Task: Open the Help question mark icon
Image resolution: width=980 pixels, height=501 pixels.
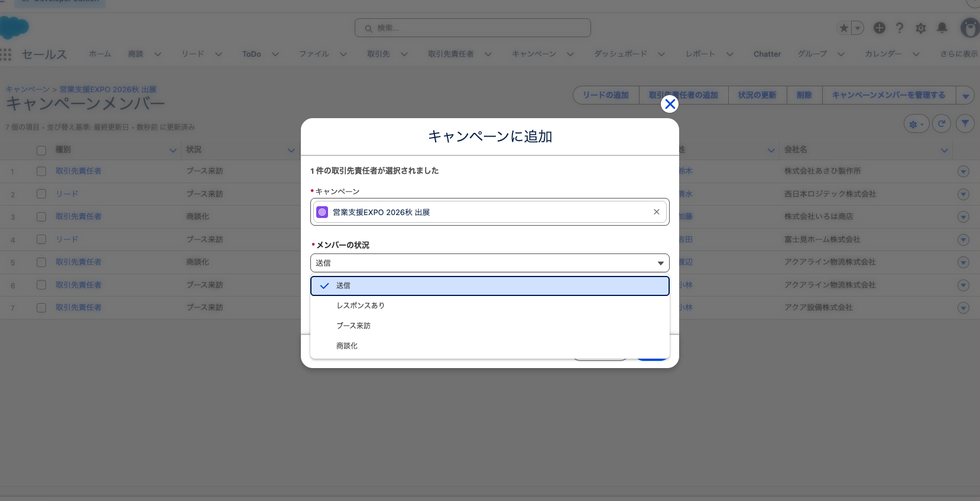Action: (x=900, y=28)
